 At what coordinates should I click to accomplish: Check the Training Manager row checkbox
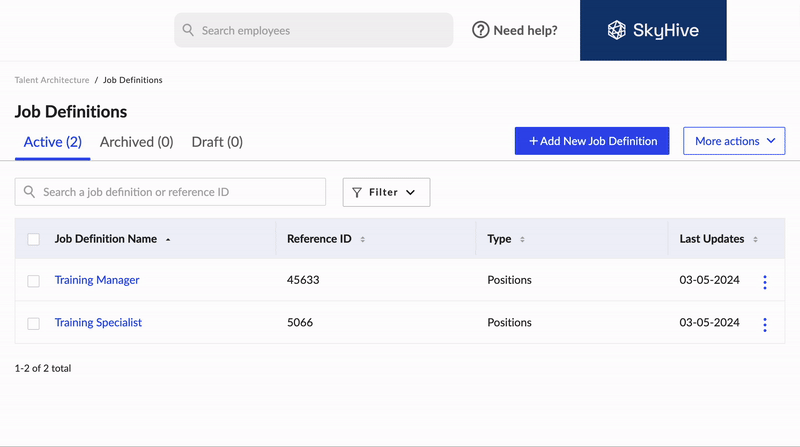[34, 281]
